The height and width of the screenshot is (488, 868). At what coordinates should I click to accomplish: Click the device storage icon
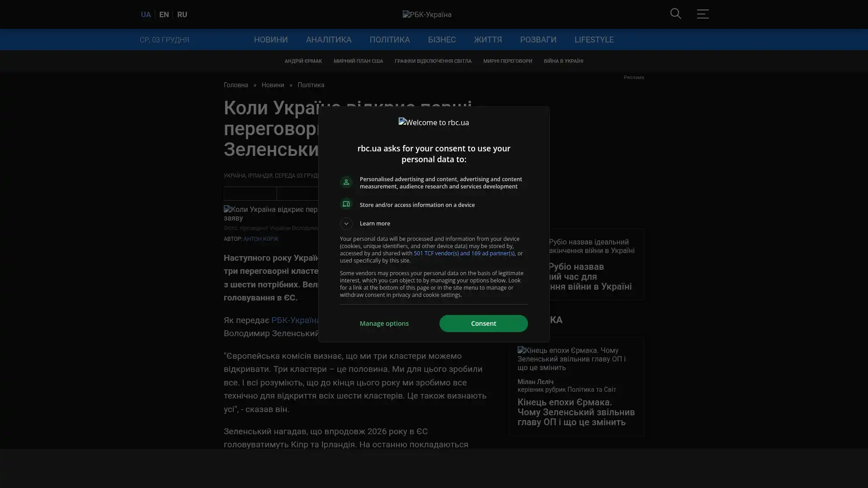346,204
